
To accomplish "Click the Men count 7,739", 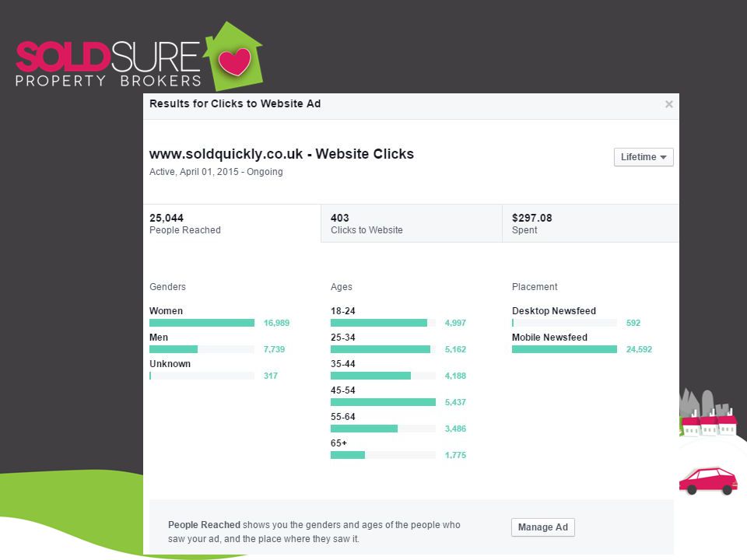I will (x=274, y=349).
